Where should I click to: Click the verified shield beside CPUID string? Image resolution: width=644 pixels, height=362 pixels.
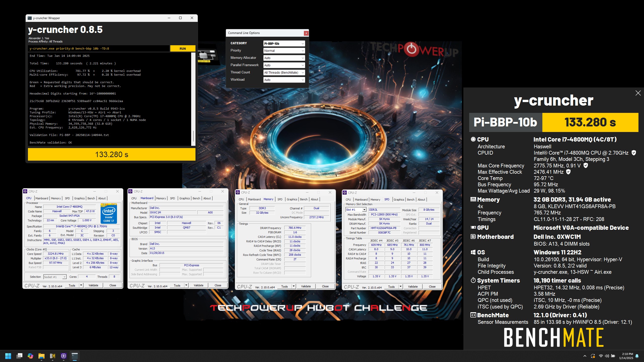click(x=634, y=153)
